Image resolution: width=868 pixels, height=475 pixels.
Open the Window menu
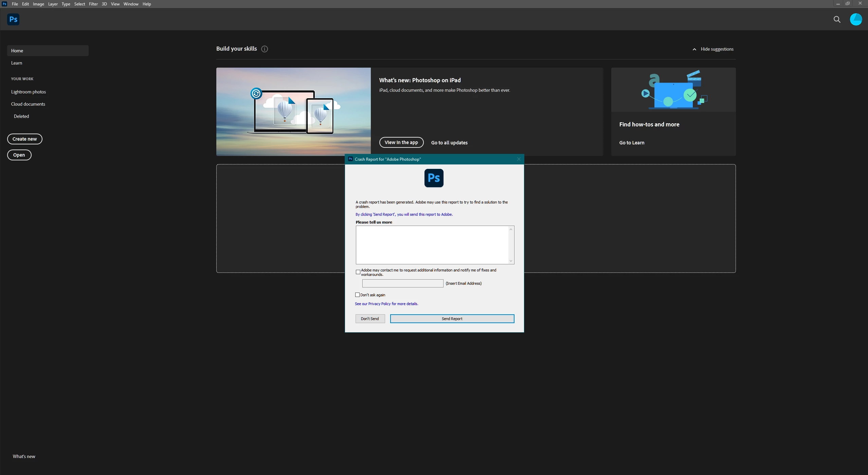[131, 4]
